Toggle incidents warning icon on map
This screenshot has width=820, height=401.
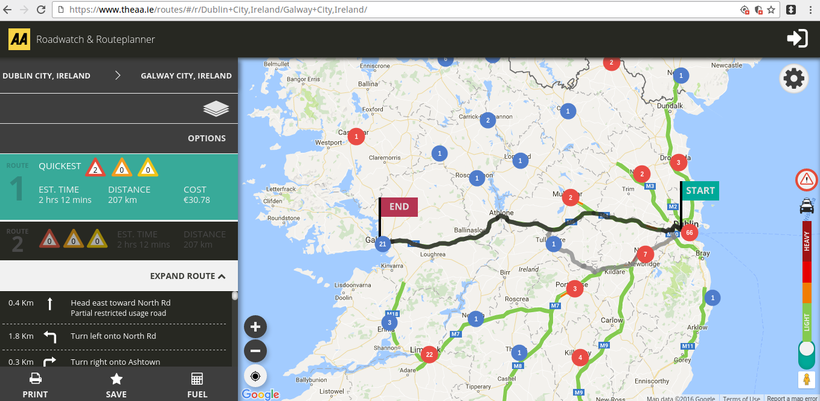(806, 180)
